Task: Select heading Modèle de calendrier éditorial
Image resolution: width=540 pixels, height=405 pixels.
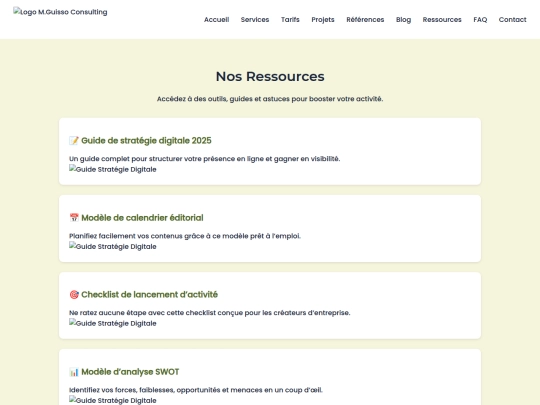Action: (x=142, y=218)
